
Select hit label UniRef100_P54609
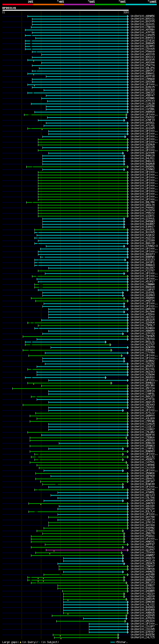(143, 52)
